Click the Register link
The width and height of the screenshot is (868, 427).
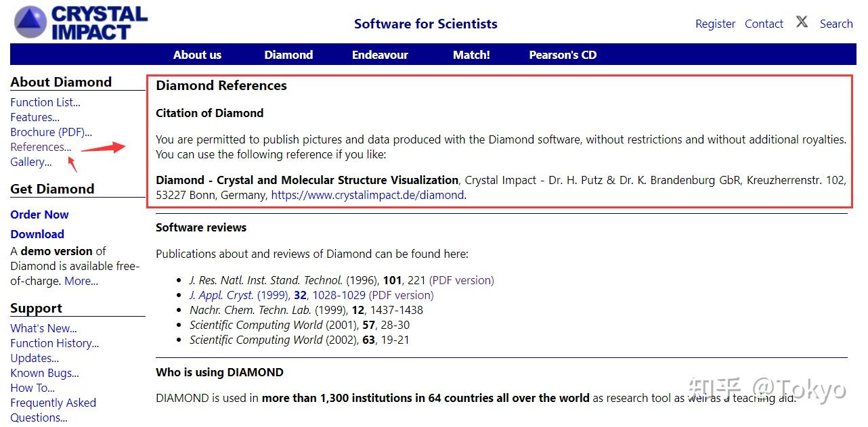715,24
